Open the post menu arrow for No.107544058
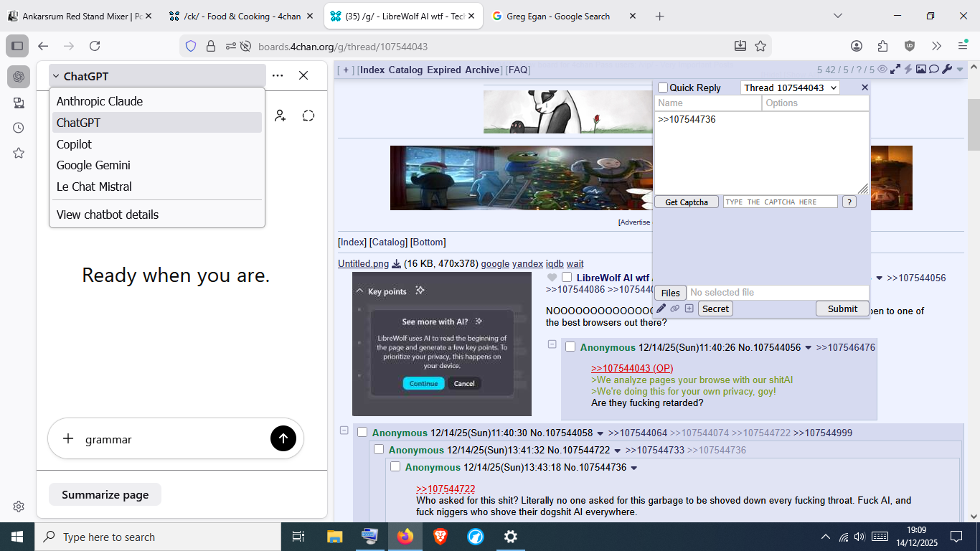The image size is (980, 551). 600,433
